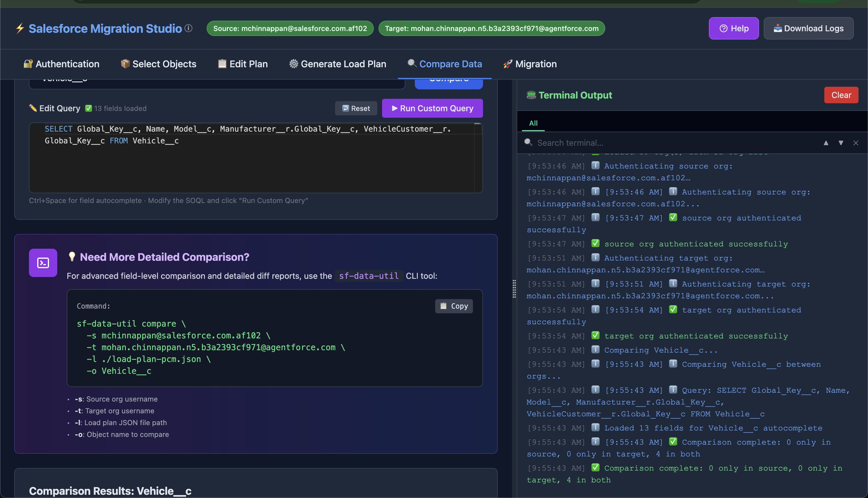Jump to next search match arrow

coord(841,143)
